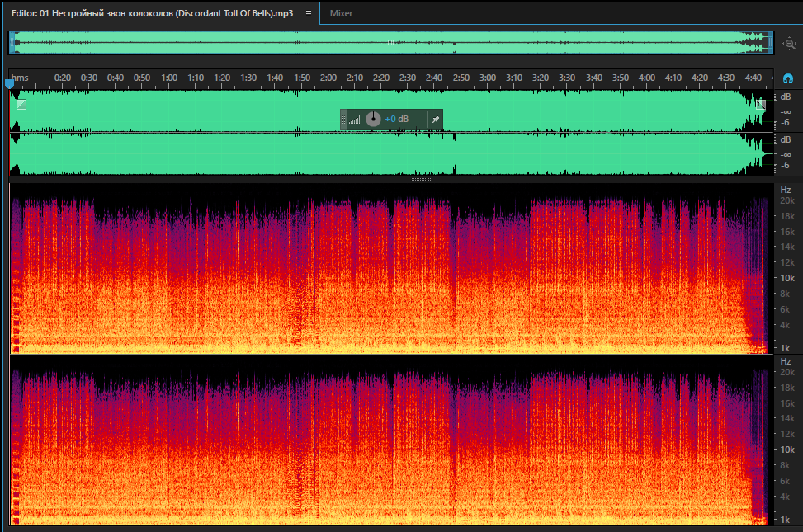Viewport: 803px width, 532px height.
Task: Click the HUD amplitude bars icon
Action: [x=355, y=120]
